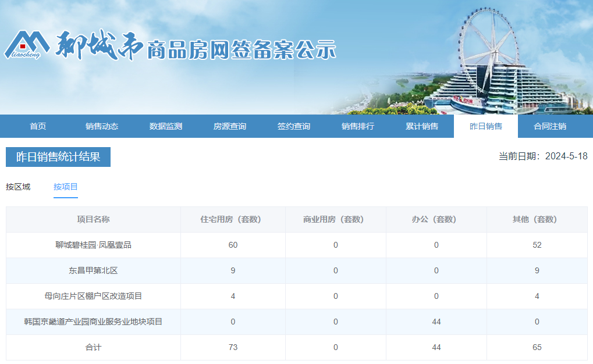Navigate to 销售排行 page
This screenshot has height=364, width=593.
[x=358, y=126]
